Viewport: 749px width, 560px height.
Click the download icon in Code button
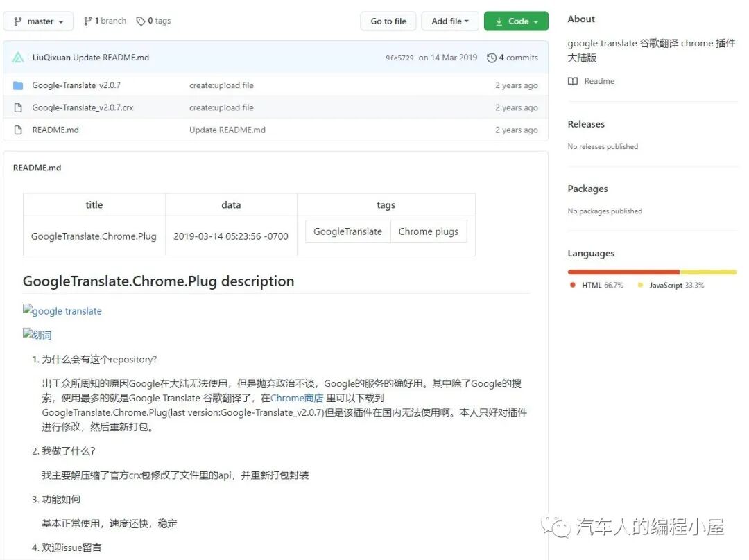(499, 21)
